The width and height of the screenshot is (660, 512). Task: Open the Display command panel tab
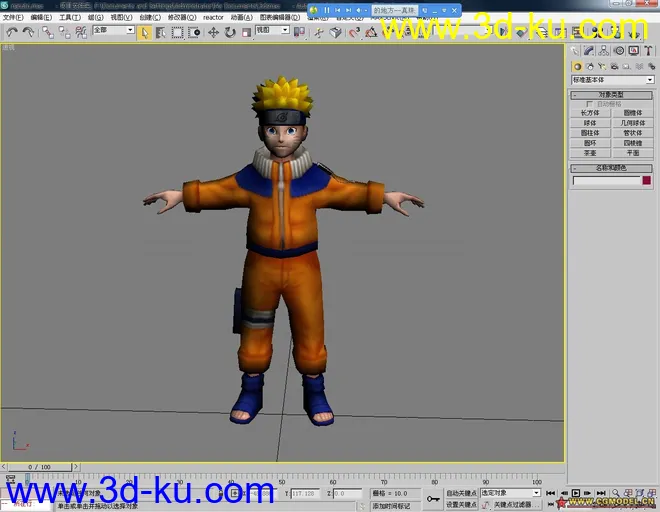(633, 51)
